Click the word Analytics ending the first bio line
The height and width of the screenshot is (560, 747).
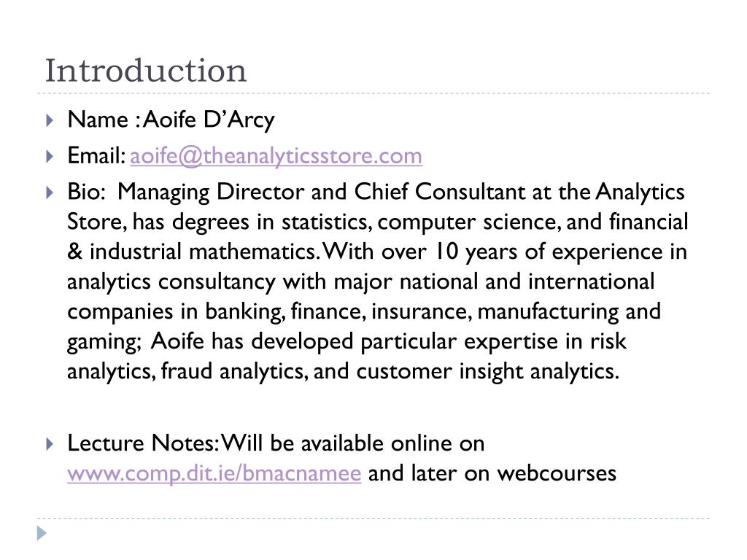(640, 192)
